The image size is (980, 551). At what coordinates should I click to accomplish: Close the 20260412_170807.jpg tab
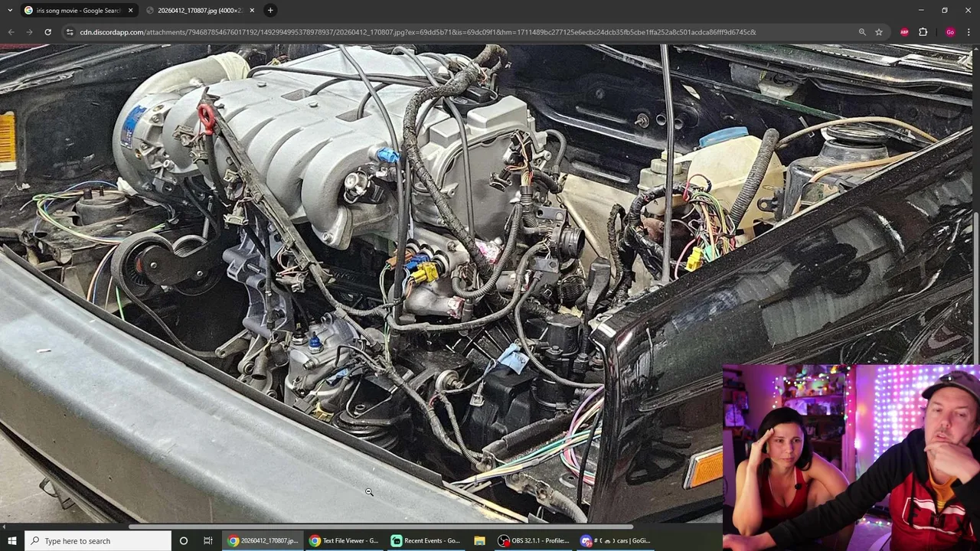point(252,10)
